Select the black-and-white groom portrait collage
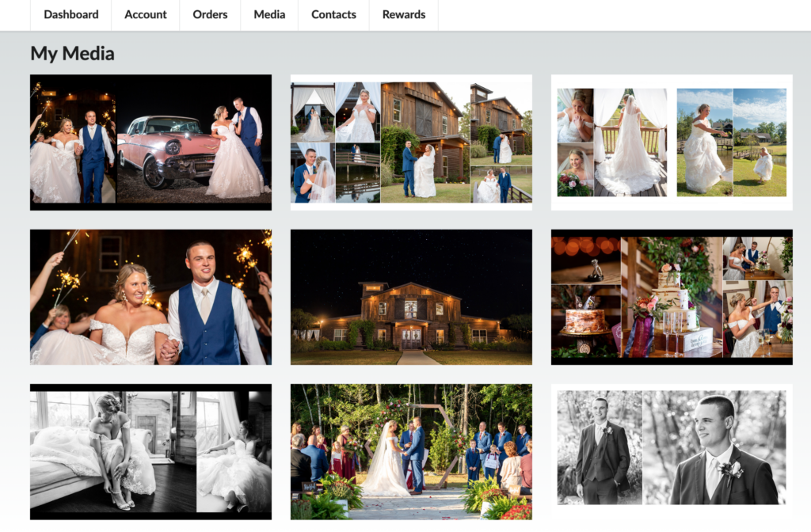The width and height of the screenshot is (811, 532). click(x=672, y=452)
